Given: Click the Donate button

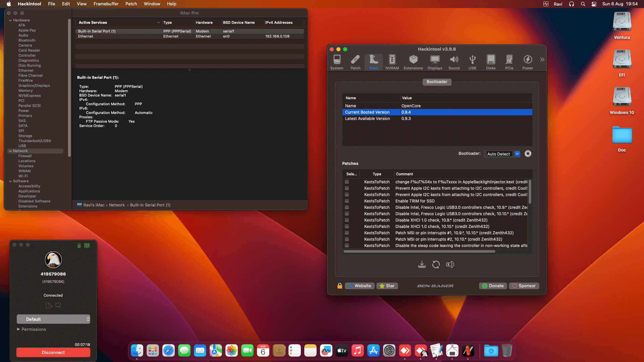Looking at the screenshot, I should point(493,286).
